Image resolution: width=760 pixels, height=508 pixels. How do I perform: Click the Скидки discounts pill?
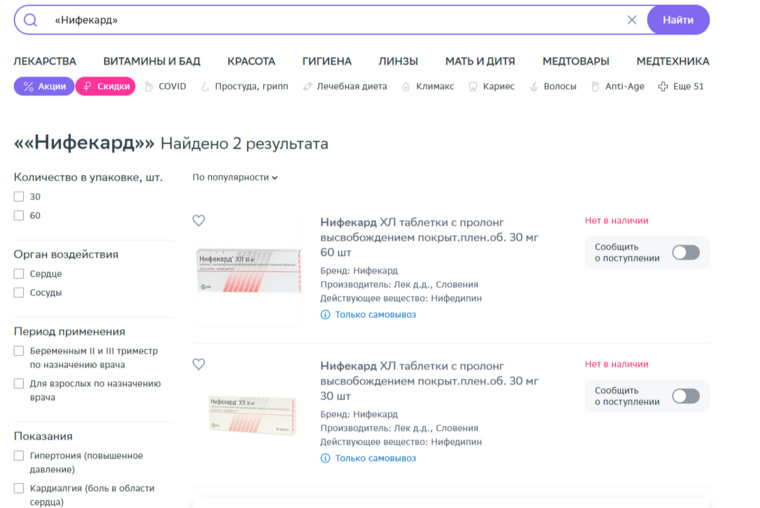[106, 86]
